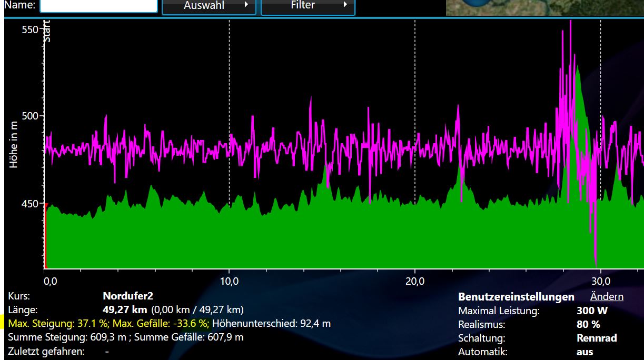Select the 500 elevation axis label
The image size is (644, 360).
[30, 116]
